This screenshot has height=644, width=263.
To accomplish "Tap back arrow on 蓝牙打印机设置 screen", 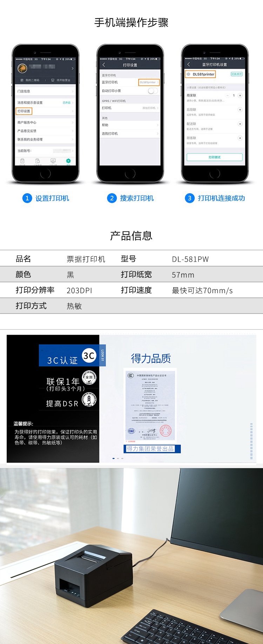I will click(189, 64).
